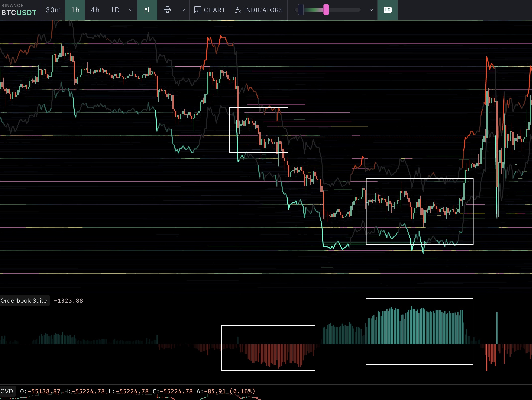Expand the drawing tools dropdown chevron
The width and height of the screenshot is (532, 400).
point(183,10)
